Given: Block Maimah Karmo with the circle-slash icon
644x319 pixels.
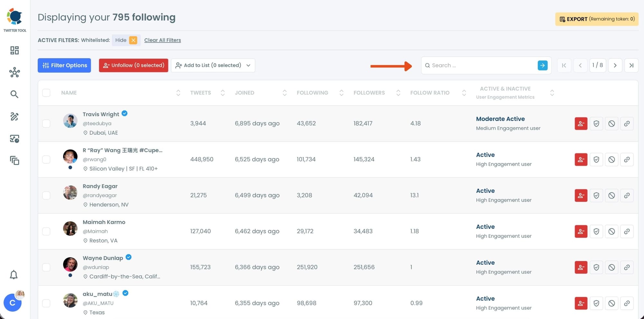Looking at the screenshot, I should point(611,231).
